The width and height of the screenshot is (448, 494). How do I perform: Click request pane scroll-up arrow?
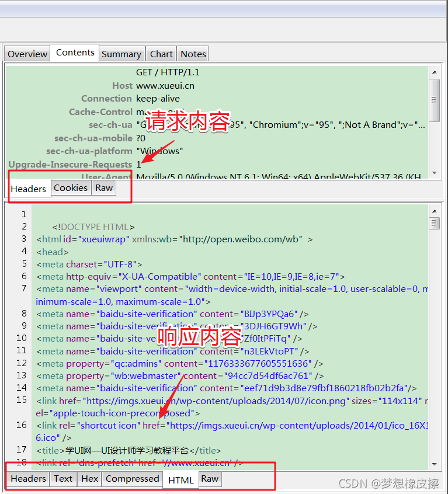435,72
